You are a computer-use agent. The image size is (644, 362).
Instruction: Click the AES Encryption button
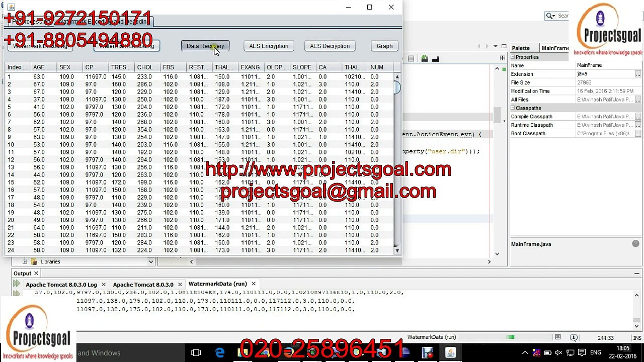269,46
